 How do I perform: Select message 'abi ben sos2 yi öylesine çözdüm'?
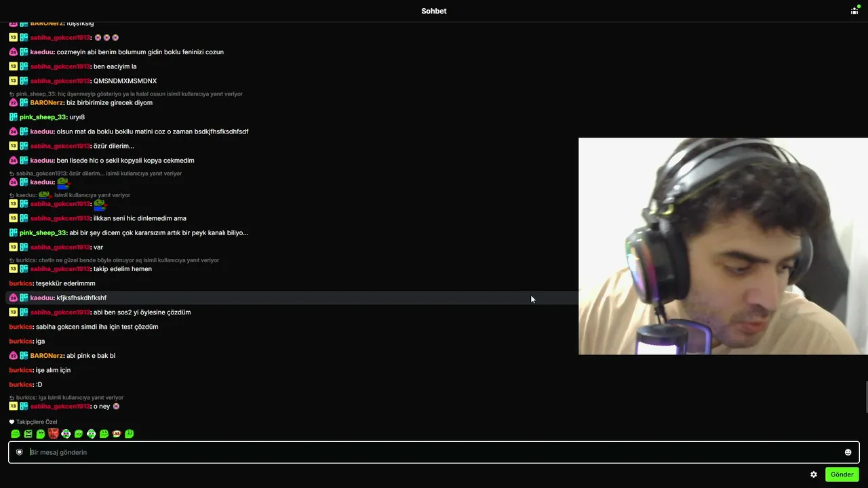point(142,312)
